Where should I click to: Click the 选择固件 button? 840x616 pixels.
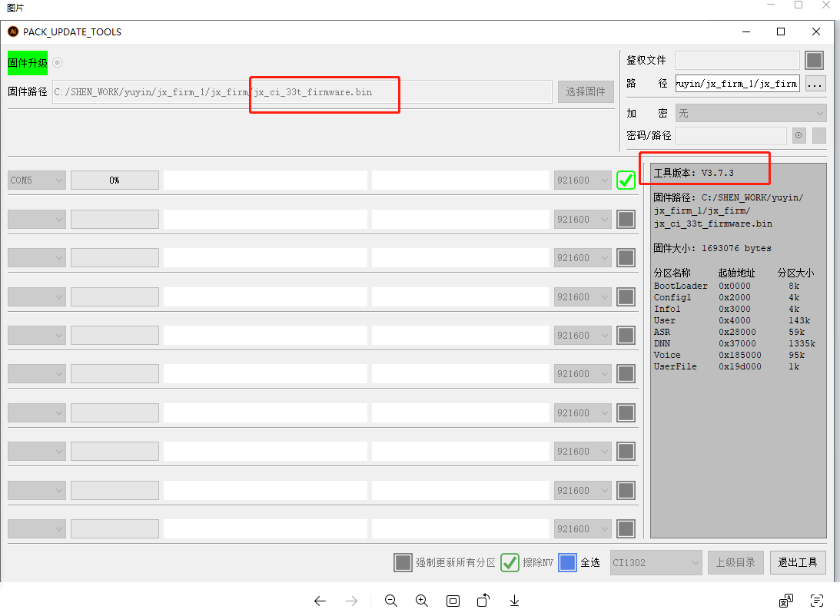(586, 91)
